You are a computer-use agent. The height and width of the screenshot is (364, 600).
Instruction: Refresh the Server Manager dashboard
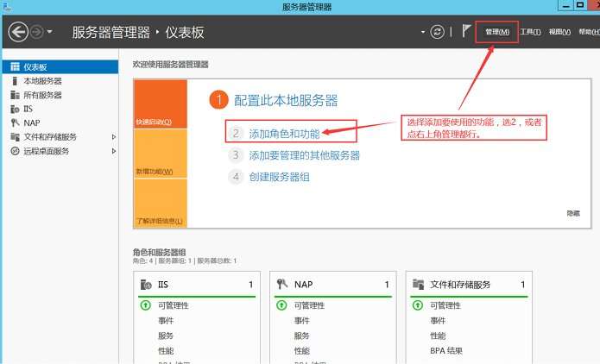pos(437,32)
